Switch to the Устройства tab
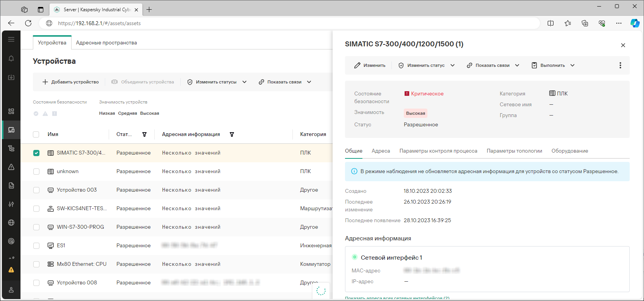Image resolution: width=644 pixels, height=301 pixels. (x=52, y=43)
